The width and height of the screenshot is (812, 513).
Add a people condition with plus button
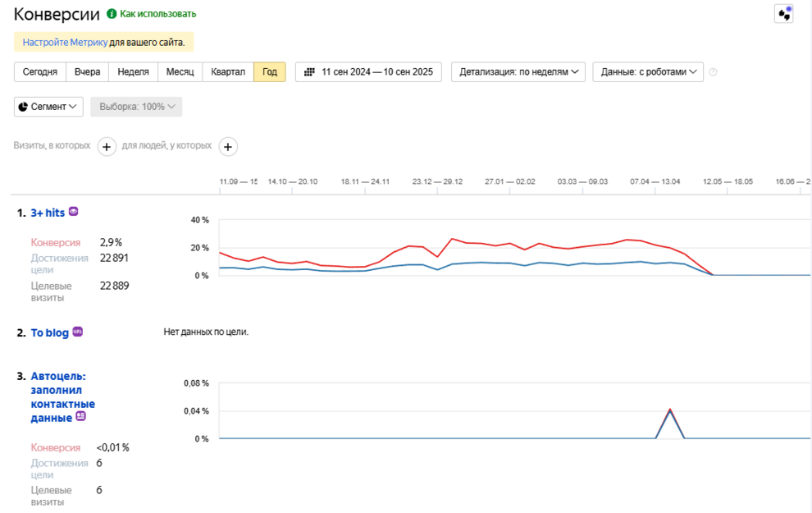[228, 147]
